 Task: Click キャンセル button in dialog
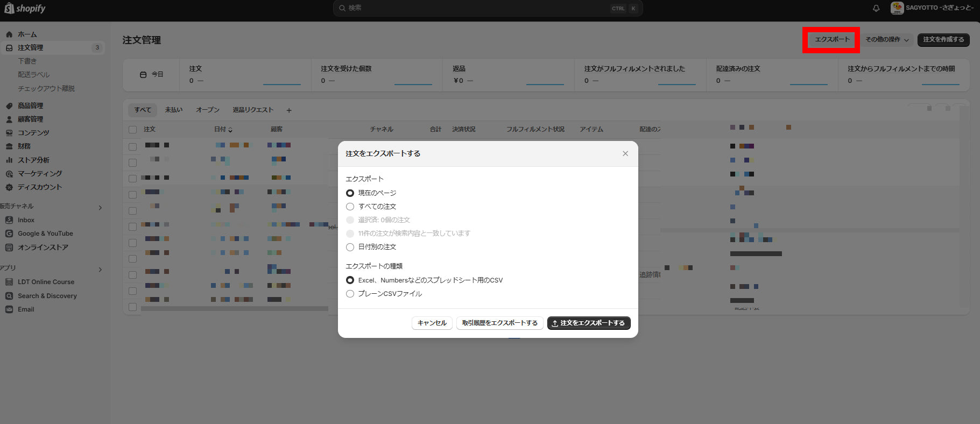tap(432, 323)
